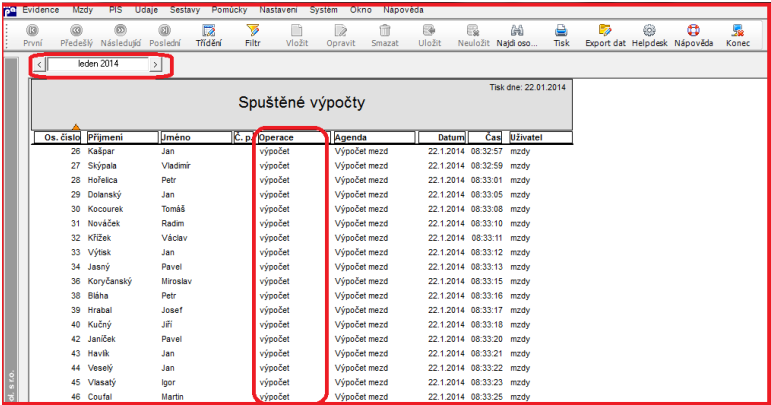Open the Helpdesk gear icon
This screenshot has height=405, width=771.
pyautogui.click(x=650, y=36)
